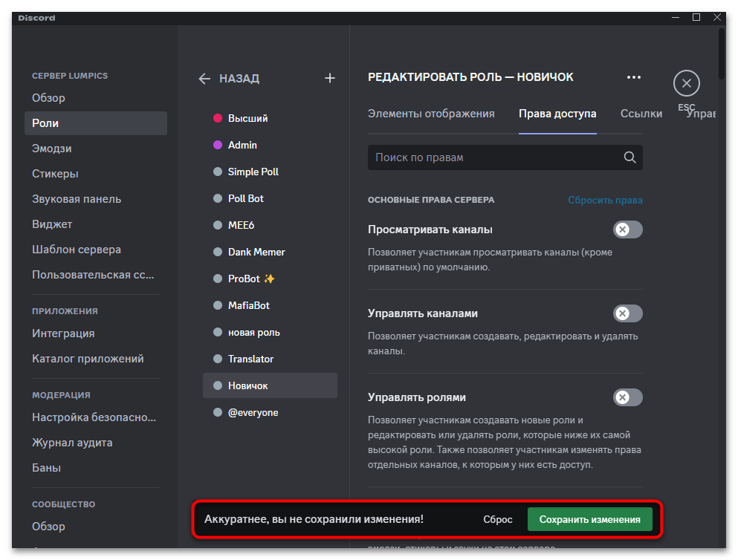
Task: Click the Поиск по правам search field
Action: pyautogui.click(x=494, y=157)
